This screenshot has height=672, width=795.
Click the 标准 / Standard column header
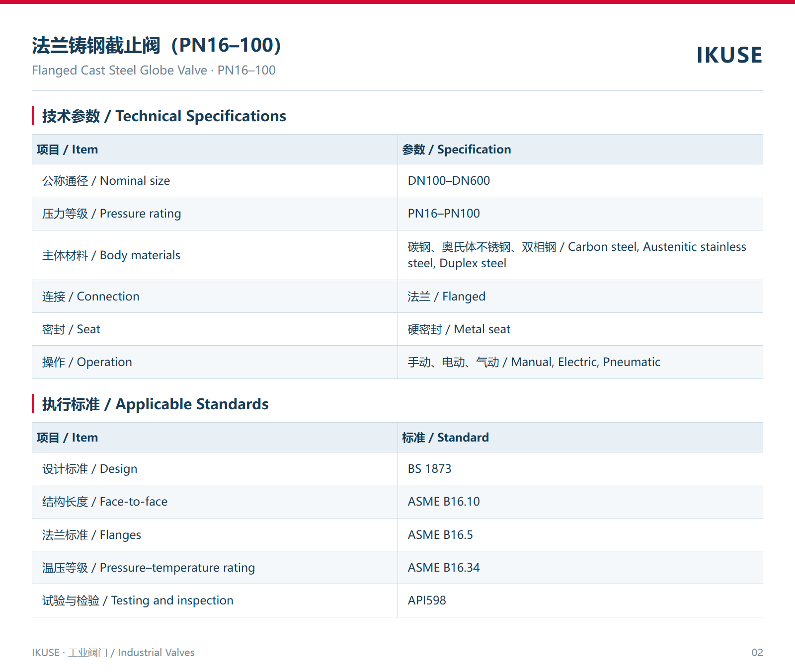pos(445,438)
